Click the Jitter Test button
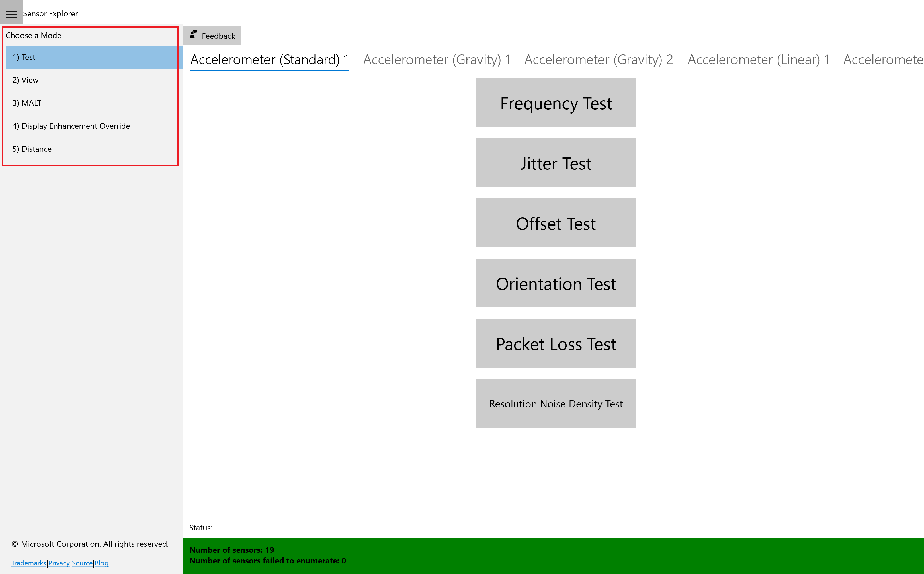The width and height of the screenshot is (924, 574). (x=556, y=163)
